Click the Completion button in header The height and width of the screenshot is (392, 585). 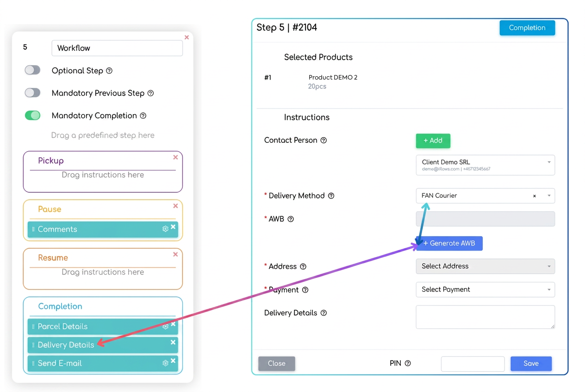[527, 28]
